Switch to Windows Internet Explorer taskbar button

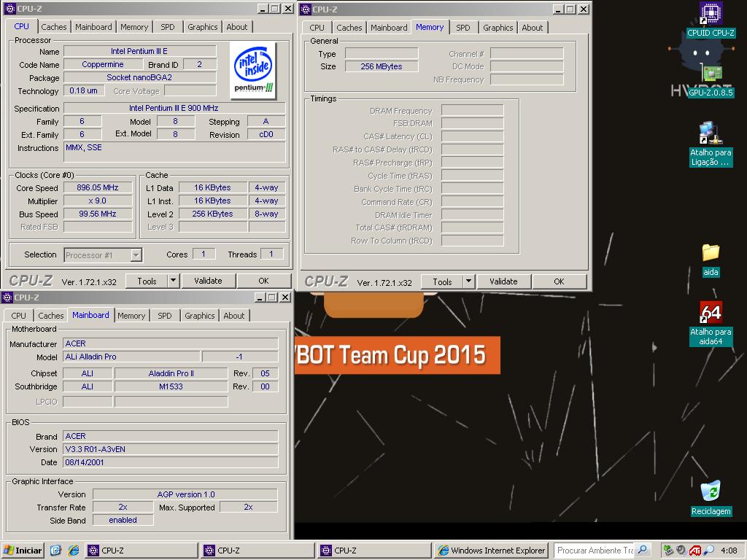click(x=491, y=551)
